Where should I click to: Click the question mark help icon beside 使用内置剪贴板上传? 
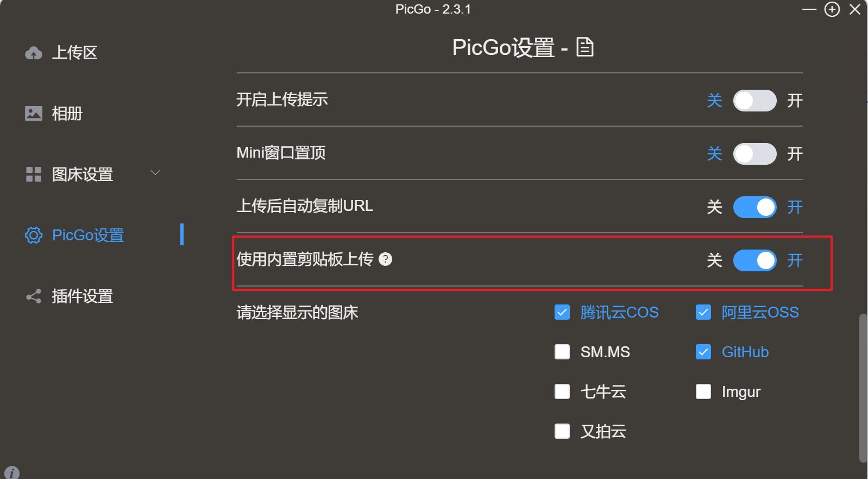[386, 260]
